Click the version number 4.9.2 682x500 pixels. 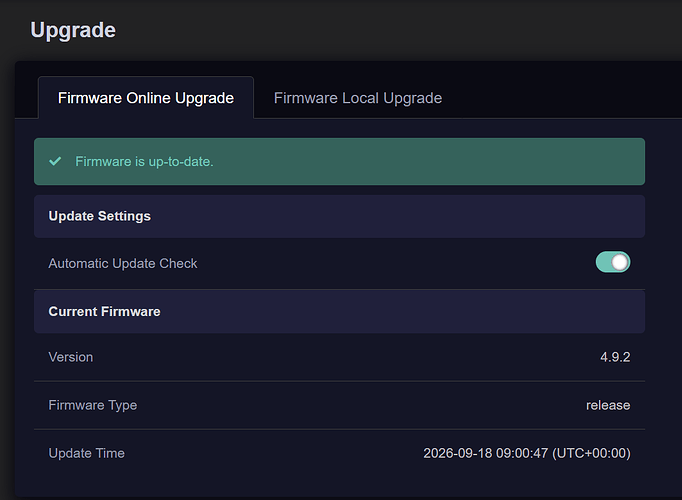click(615, 357)
